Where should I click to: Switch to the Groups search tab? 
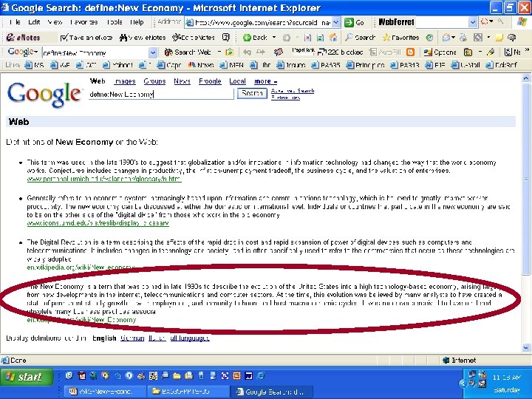pos(154,81)
